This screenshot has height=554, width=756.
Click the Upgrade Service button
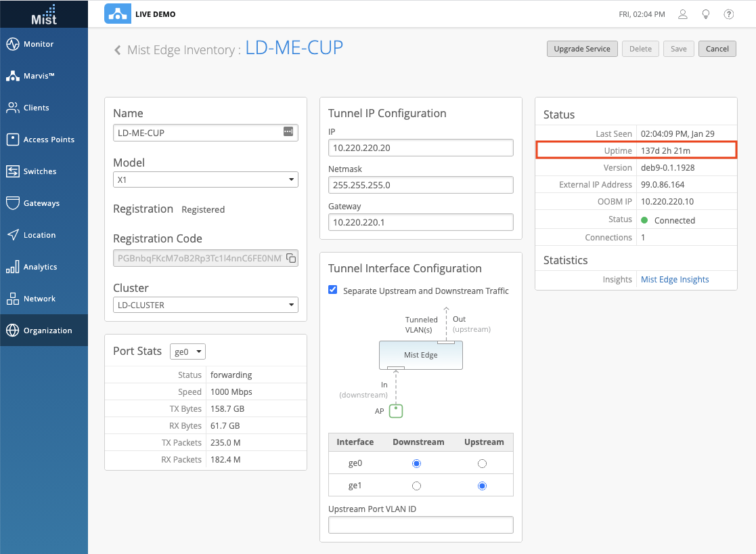pos(582,49)
